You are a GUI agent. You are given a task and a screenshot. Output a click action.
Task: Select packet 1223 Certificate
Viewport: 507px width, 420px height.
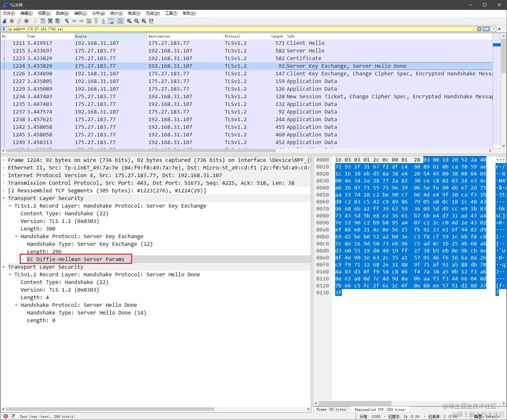pyautogui.click(x=246, y=58)
